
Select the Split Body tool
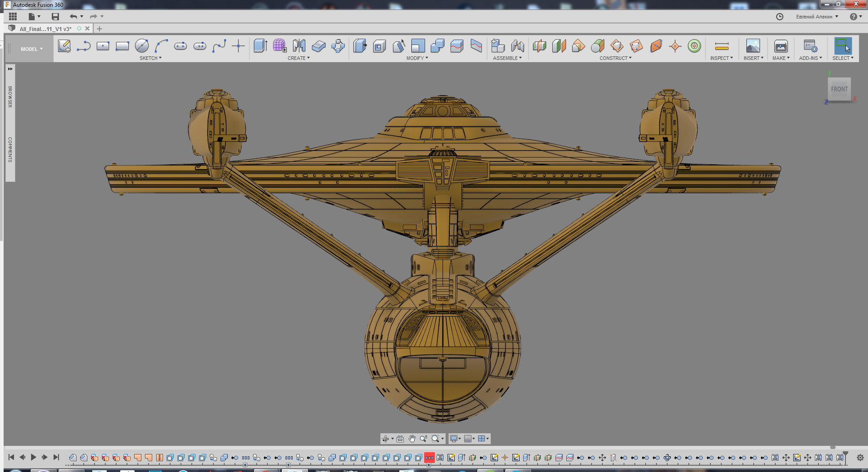coord(476,45)
